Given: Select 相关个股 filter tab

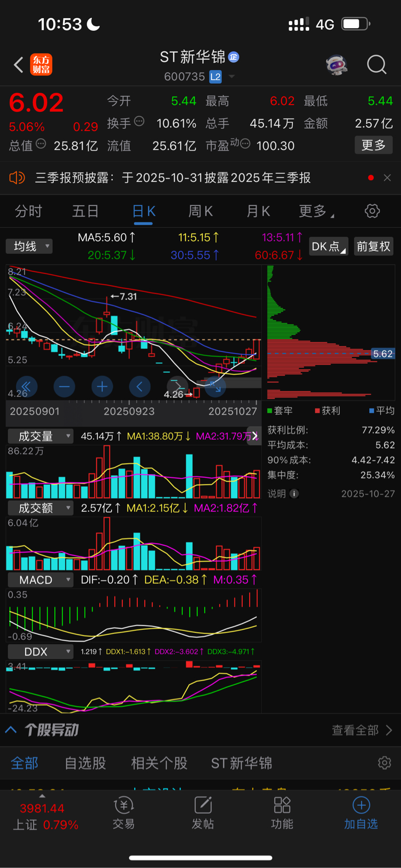Looking at the screenshot, I should click(159, 763).
